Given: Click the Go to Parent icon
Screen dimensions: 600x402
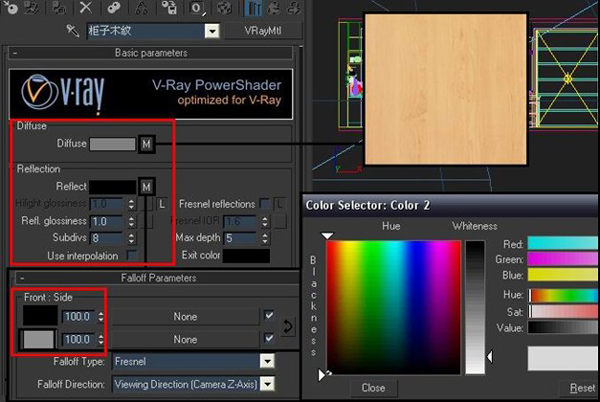Looking at the screenshot, I should 274,8.
